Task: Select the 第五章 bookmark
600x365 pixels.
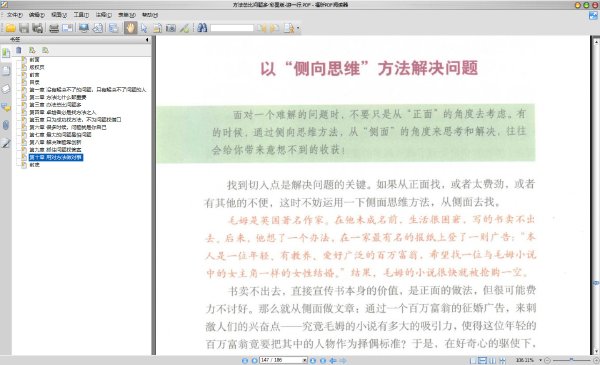Action: click(75, 120)
